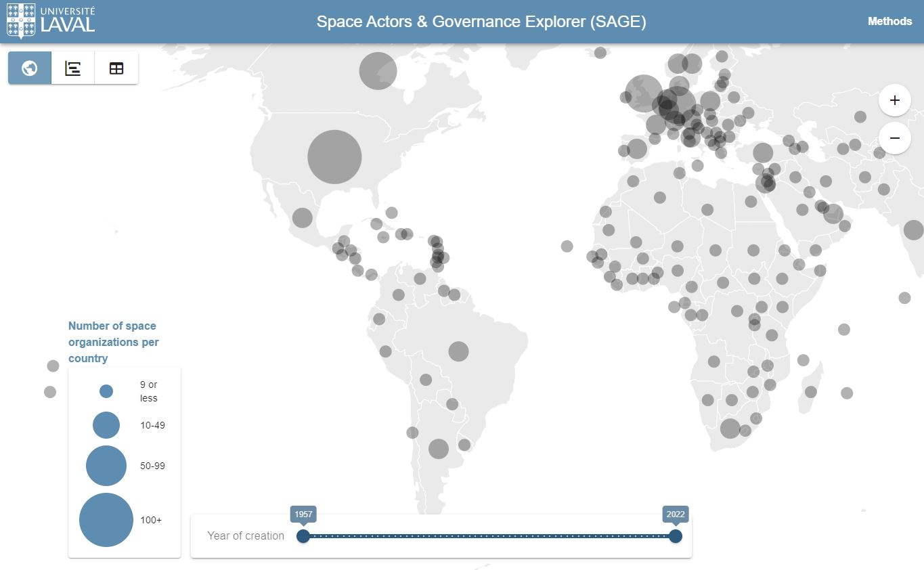Open the bar chart view
The image size is (924, 570).
point(73,68)
